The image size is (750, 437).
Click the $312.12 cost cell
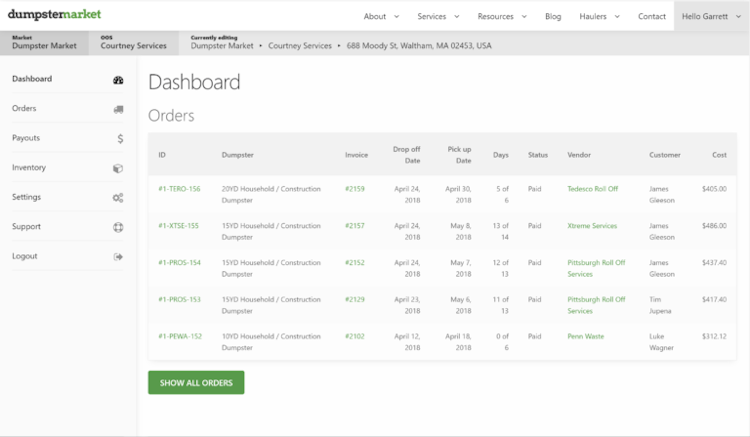coord(714,336)
